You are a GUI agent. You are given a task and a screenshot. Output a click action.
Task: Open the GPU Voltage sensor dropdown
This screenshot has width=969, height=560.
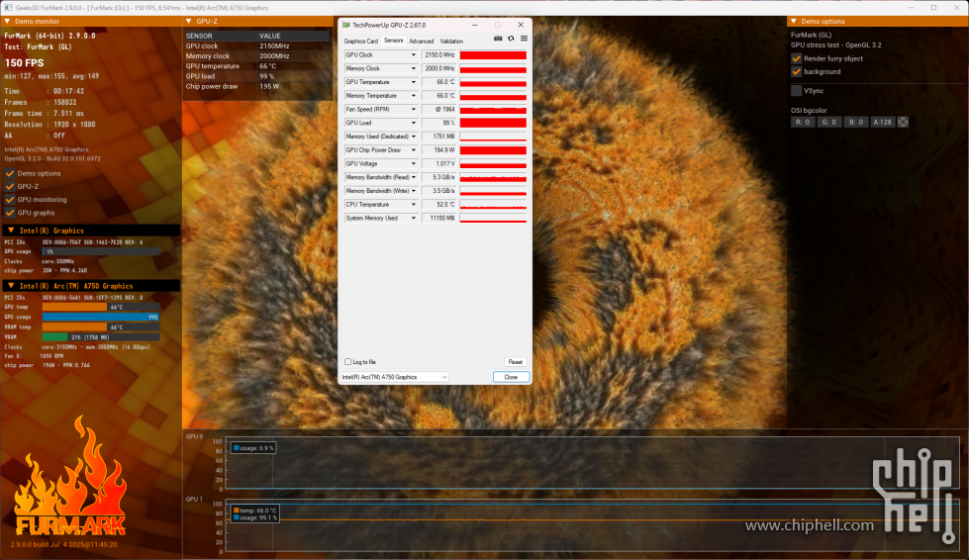point(414,163)
